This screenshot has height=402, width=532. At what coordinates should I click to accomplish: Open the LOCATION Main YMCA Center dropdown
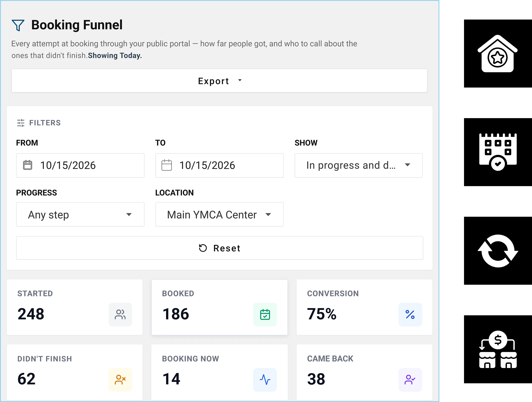219,214
